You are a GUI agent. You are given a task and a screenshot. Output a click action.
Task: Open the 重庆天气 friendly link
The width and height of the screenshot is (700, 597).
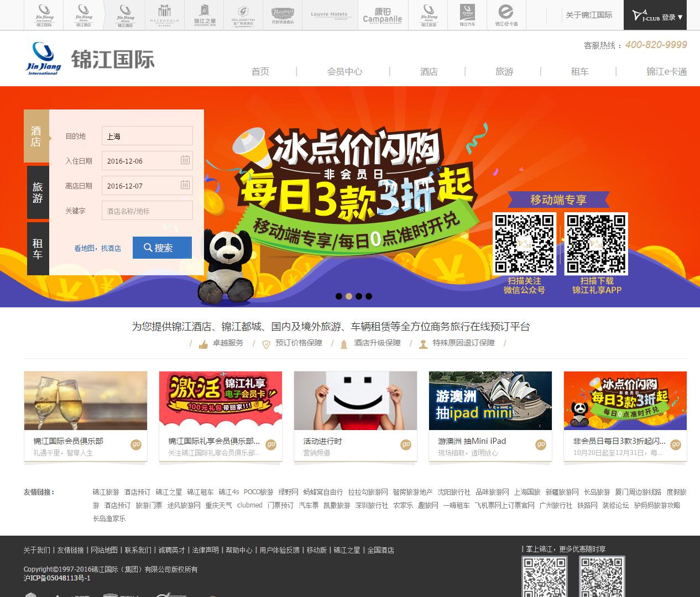[219, 505]
